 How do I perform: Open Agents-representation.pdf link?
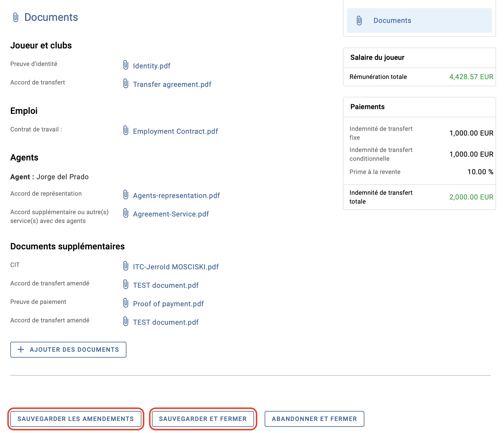tap(176, 195)
